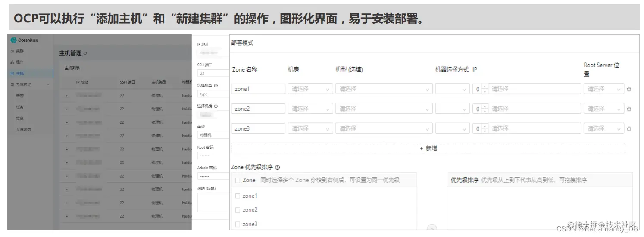Screen dimensions: 644x237
Task: Open Root Server 位置 dropdown for zone3
Action: (x=603, y=128)
